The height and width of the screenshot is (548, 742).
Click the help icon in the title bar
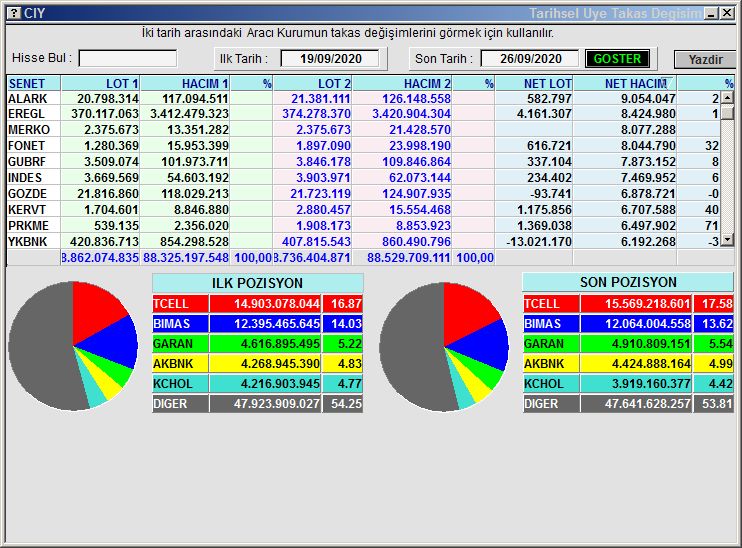click(x=15, y=13)
